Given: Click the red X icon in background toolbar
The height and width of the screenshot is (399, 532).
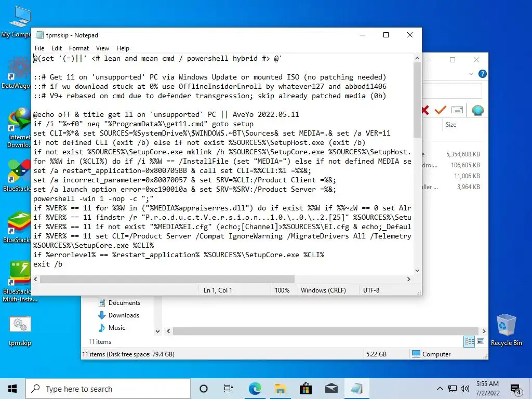Looking at the screenshot, I should coord(425,110).
